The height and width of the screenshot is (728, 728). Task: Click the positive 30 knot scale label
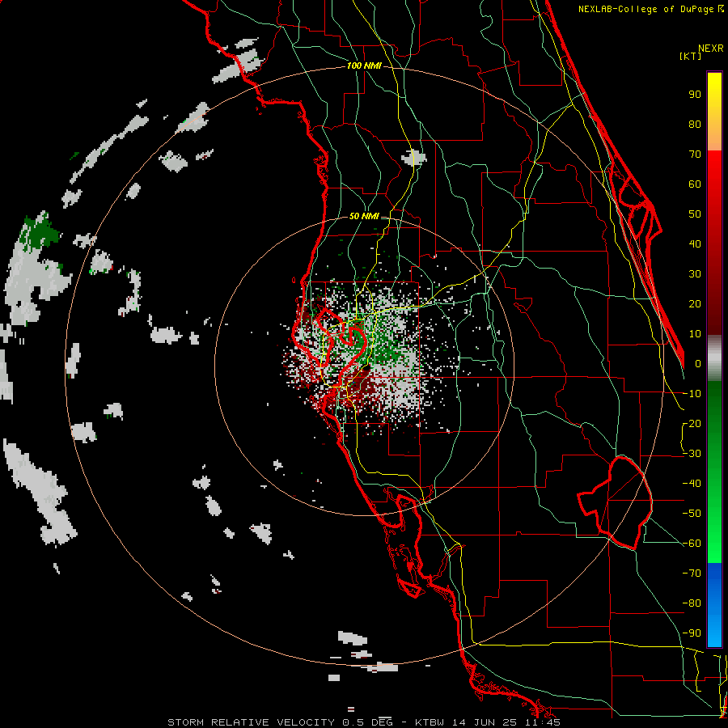point(695,274)
